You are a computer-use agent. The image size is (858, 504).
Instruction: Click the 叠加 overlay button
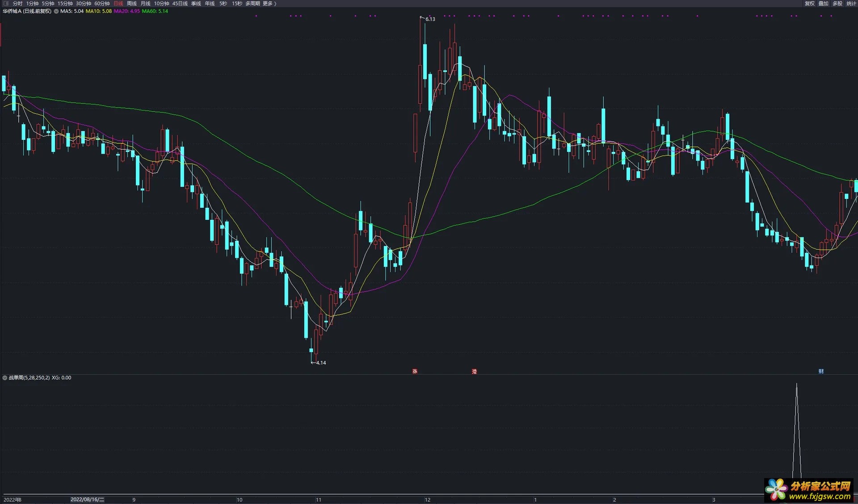coord(824,4)
